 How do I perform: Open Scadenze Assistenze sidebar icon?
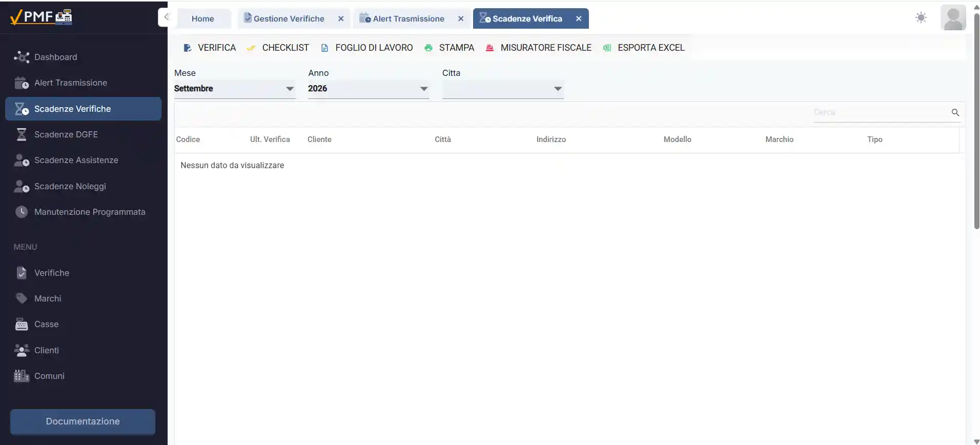tap(22, 160)
